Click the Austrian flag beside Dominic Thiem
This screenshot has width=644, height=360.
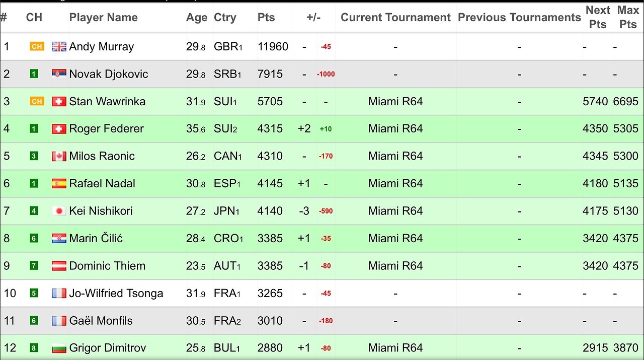pyautogui.click(x=59, y=266)
